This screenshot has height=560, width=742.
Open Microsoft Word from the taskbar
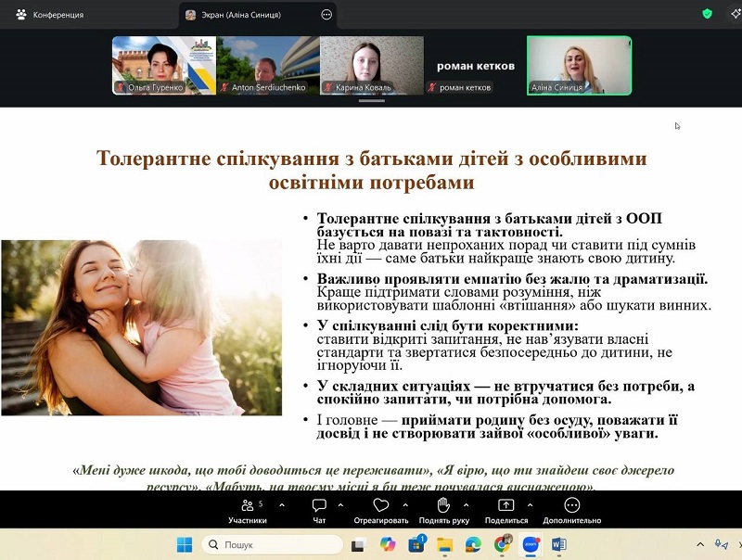(x=558, y=544)
